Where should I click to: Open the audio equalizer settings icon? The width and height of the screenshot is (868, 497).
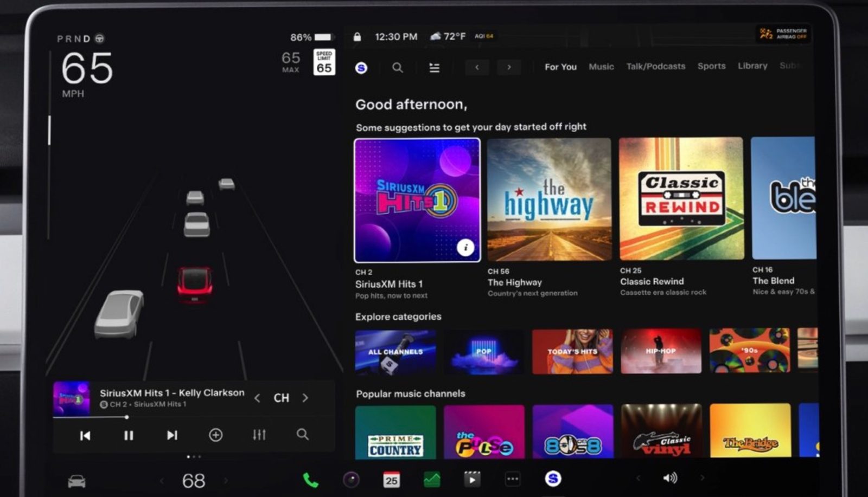coord(259,435)
